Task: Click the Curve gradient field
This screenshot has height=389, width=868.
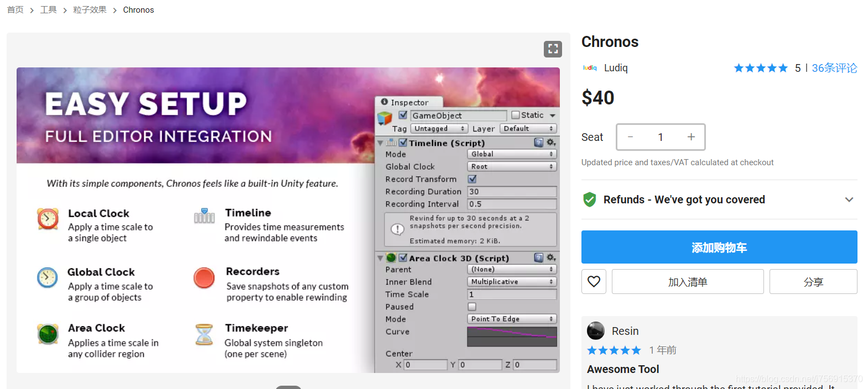Action: (512, 337)
